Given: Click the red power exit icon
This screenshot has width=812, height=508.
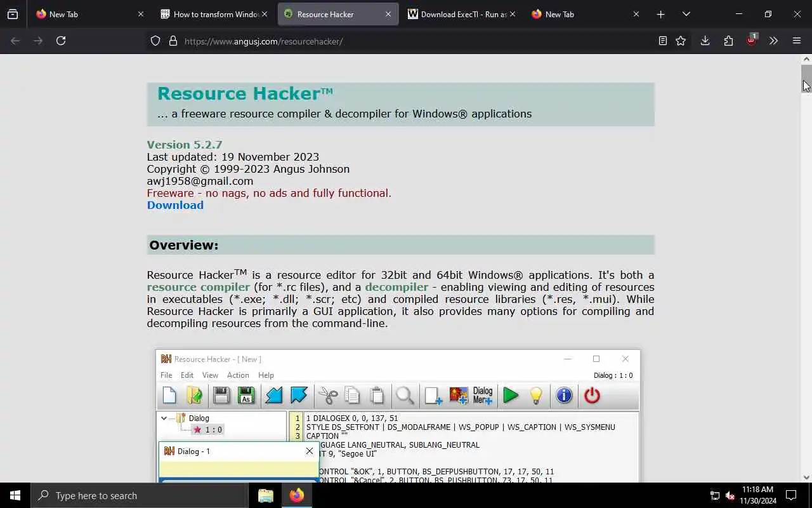Looking at the screenshot, I should pyautogui.click(x=592, y=396).
